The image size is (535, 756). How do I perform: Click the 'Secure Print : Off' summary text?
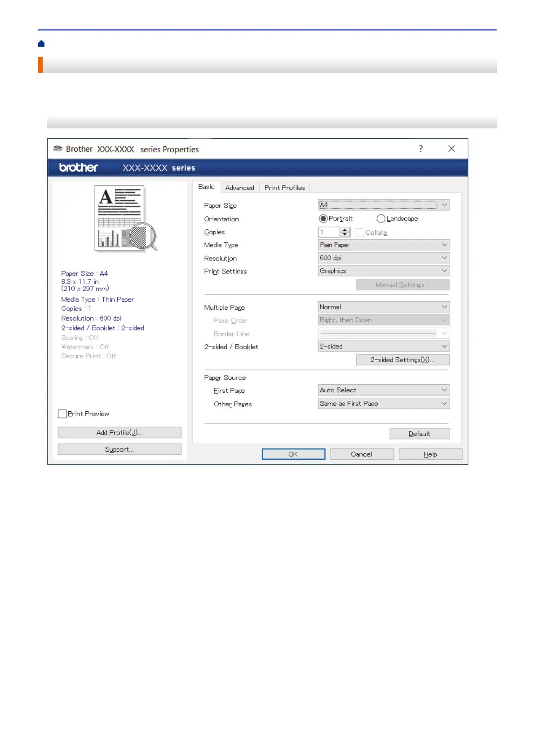(x=88, y=356)
